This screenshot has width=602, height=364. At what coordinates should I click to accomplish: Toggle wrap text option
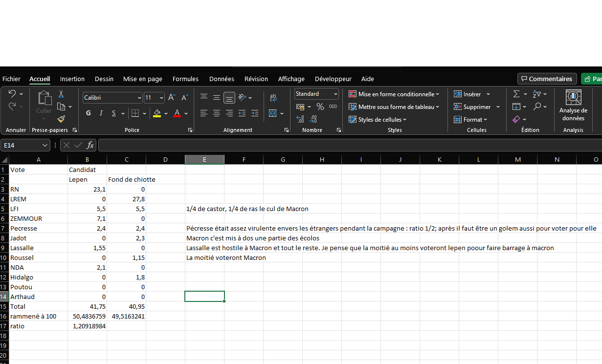click(x=273, y=98)
